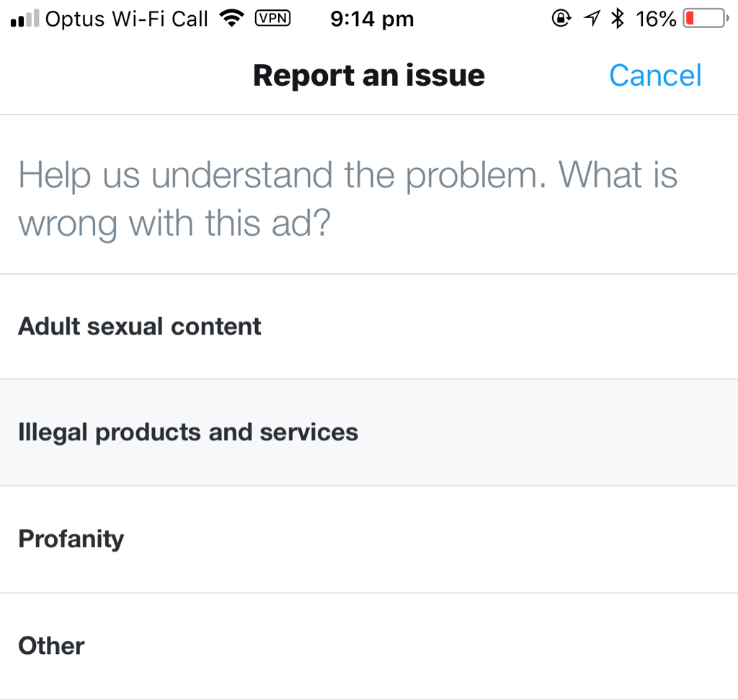The height and width of the screenshot is (700, 738).
Task: Tap the 16% battery percentage
Action: 656,19
